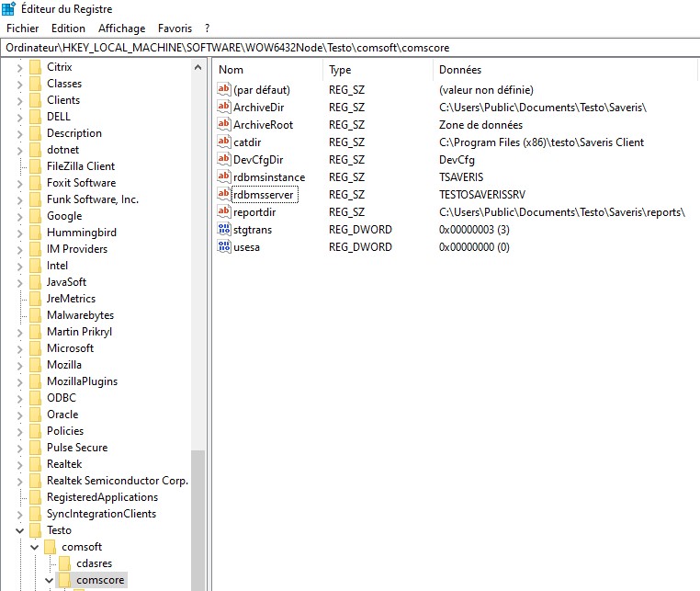Screen dimensions: 700x591
Task: Open the Fichier menu
Action: [x=22, y=28]
